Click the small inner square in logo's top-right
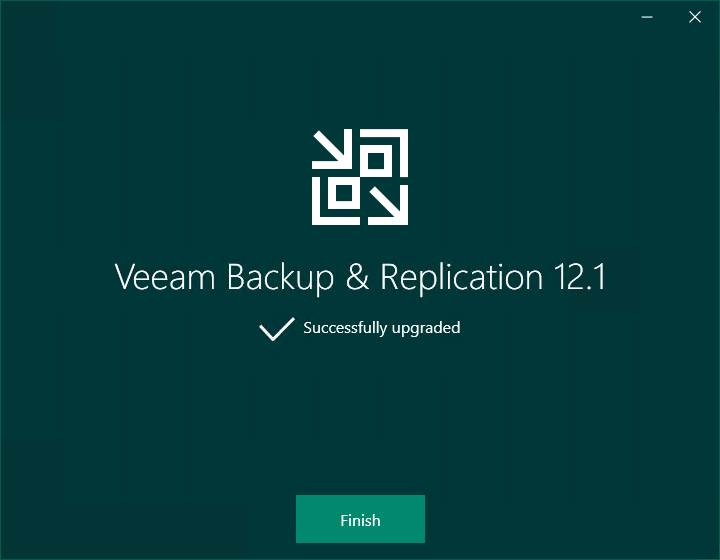 (376, 161)
